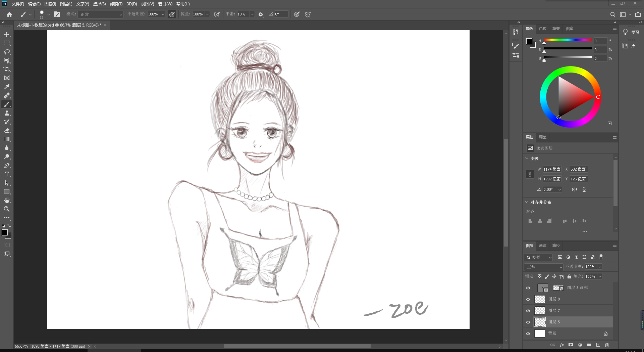Open the layer opacity dropdown in Layers panel
Screen dimensions: 644x352
[x=599, y=267]
